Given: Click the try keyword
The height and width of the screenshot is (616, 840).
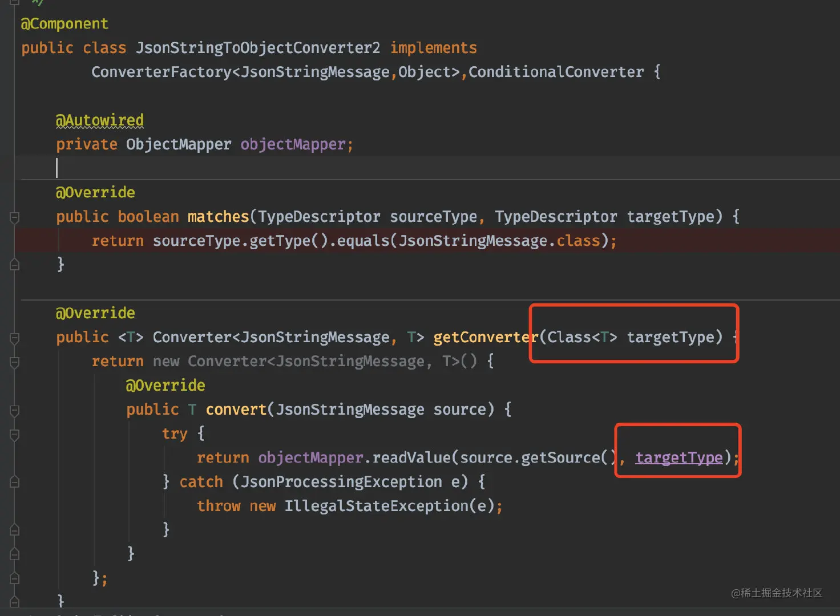Looking at the screenshot, I should tap(175, 433).
